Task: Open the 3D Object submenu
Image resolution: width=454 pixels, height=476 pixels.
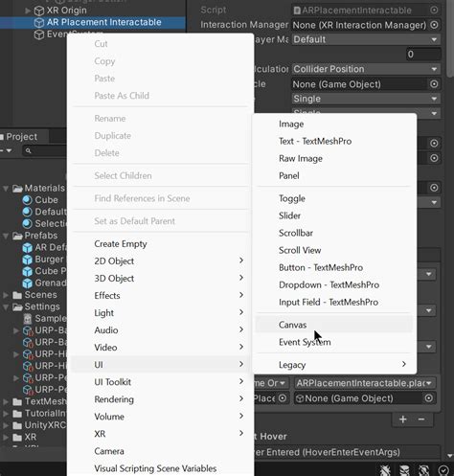Action: click(160, 279)
